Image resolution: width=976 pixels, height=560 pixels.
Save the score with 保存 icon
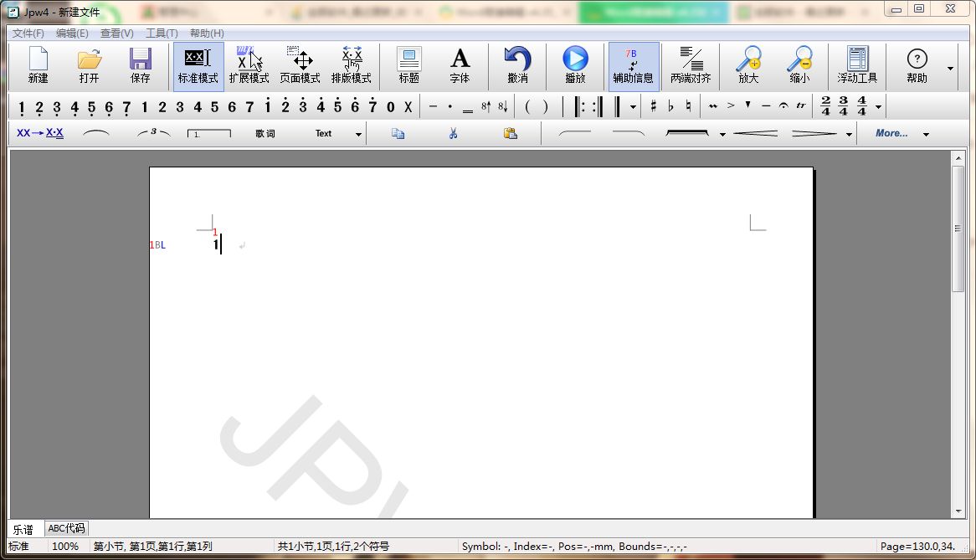click(x=140, y=65)
